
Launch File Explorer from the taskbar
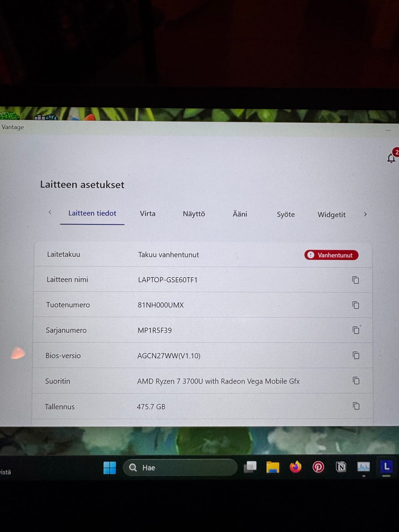[x=273, y=467]
